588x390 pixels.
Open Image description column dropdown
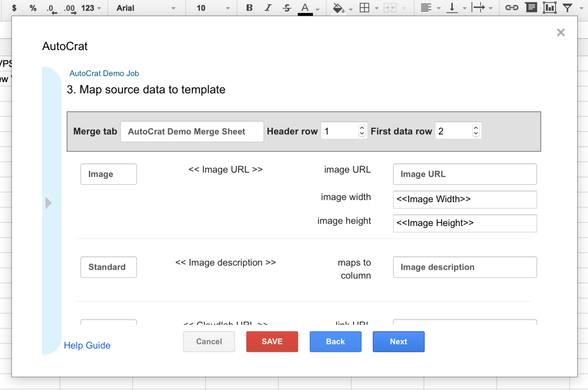[x=465, y=267]
